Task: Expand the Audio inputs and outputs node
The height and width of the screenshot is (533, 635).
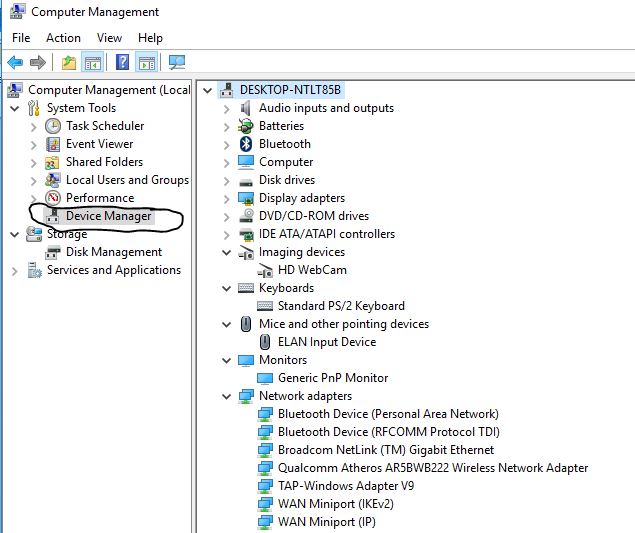Action: click(x=227, y=109)
